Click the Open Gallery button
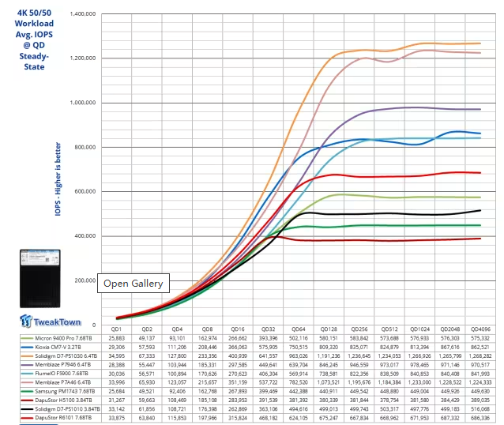The image size is (504, 425). 134,284
